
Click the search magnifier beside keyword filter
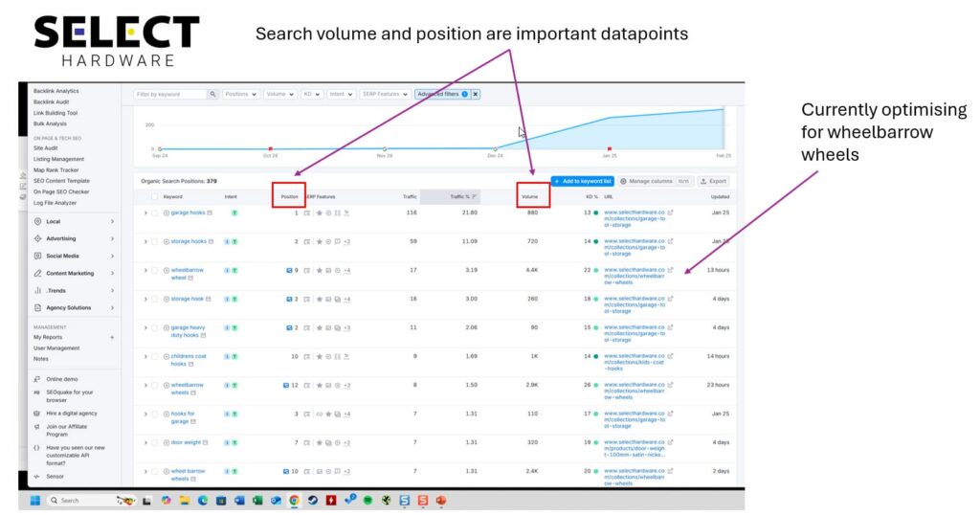point(212,95)
